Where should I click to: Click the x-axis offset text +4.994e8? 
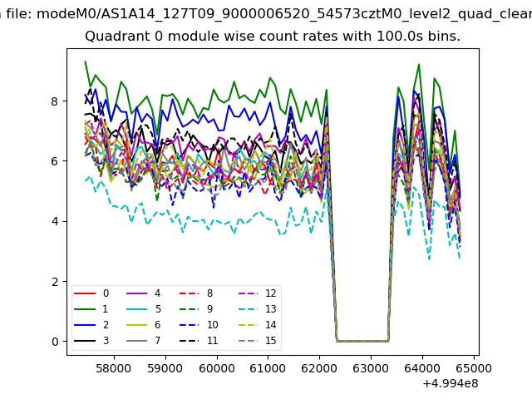451,383
